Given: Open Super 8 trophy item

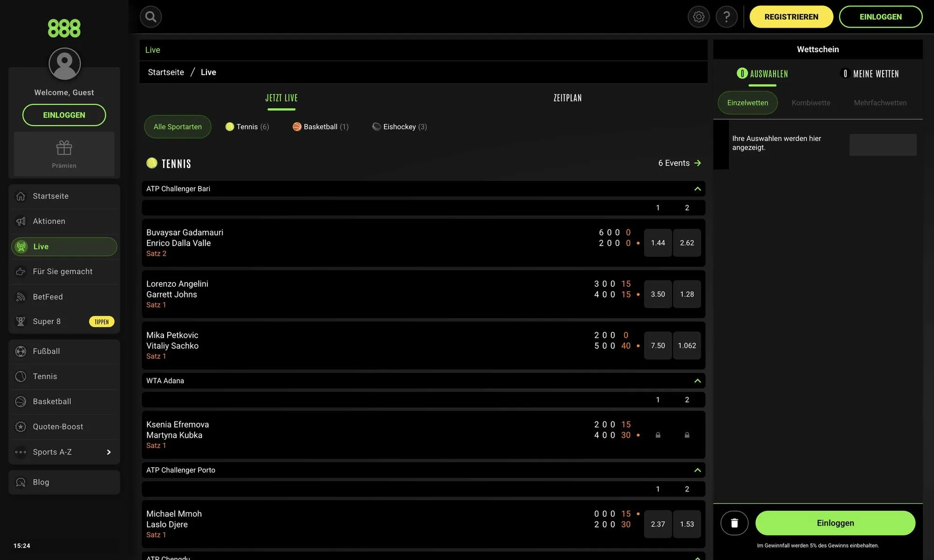Looking at the screenshot, I should click(64, 322).
